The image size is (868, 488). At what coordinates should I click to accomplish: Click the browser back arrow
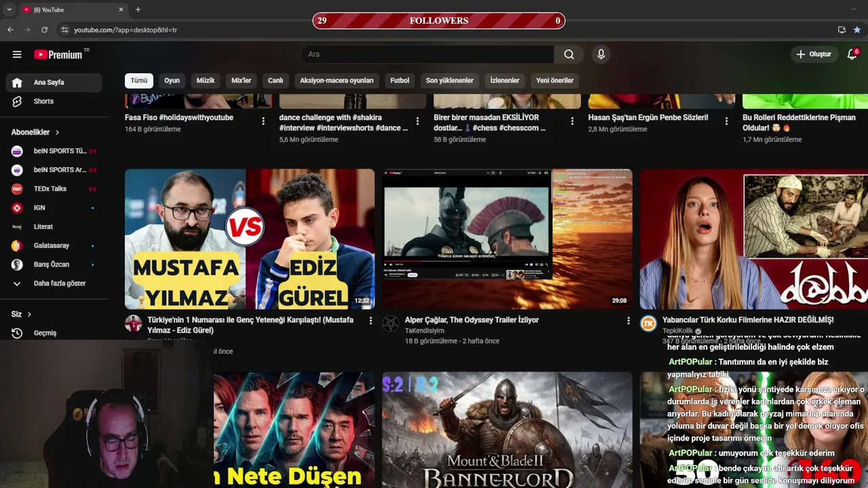[x=10, y=30]
